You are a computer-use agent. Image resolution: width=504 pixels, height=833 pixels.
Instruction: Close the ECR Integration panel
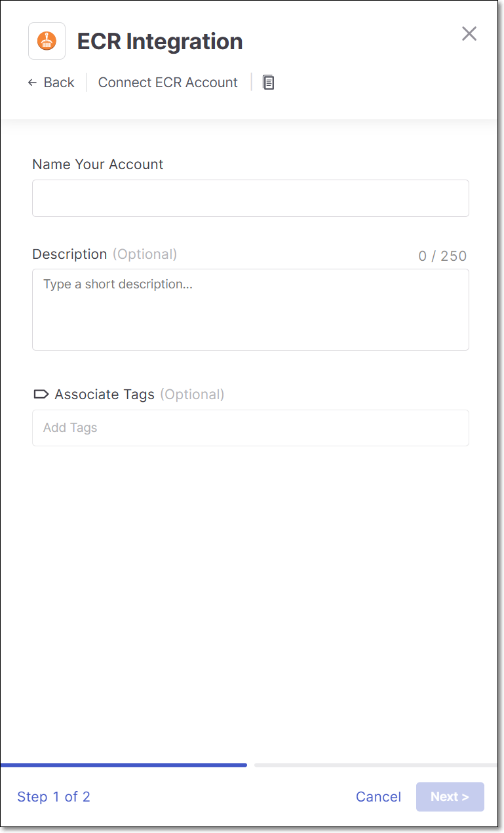point(469,33)
